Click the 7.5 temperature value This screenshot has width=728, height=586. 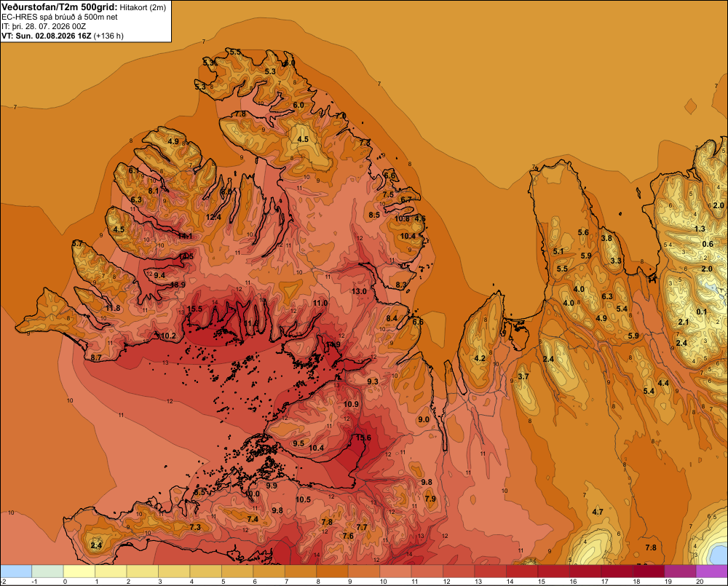(x=388, y=194)
